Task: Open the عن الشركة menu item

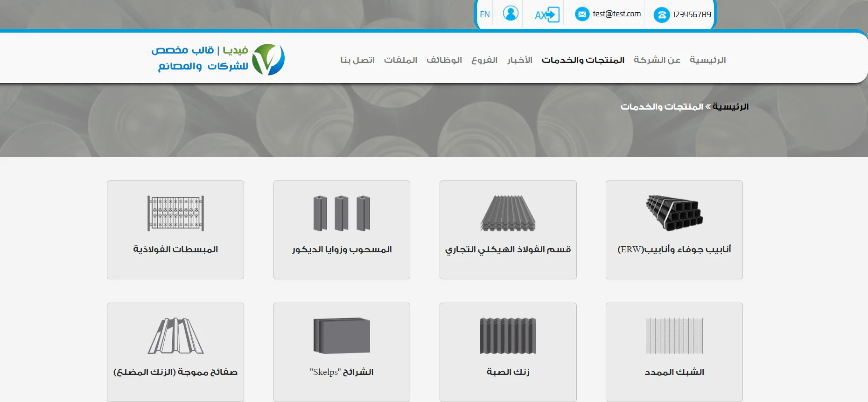Action: [657, 60]
